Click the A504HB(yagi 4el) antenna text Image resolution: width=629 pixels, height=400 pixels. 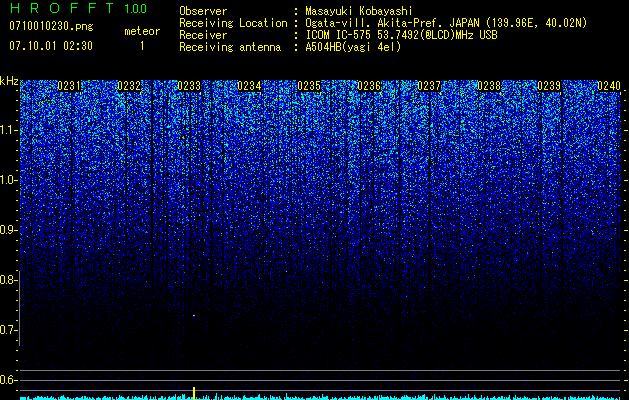tap(353, 47)
